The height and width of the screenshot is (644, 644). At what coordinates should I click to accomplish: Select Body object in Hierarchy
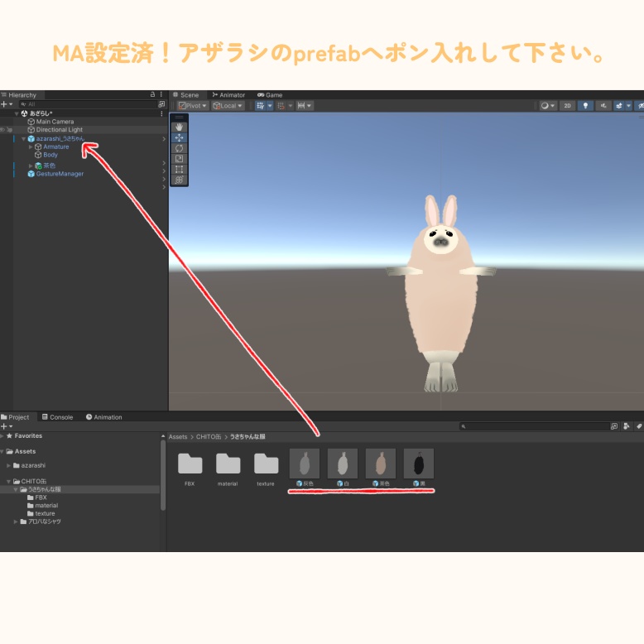(50, 155)
